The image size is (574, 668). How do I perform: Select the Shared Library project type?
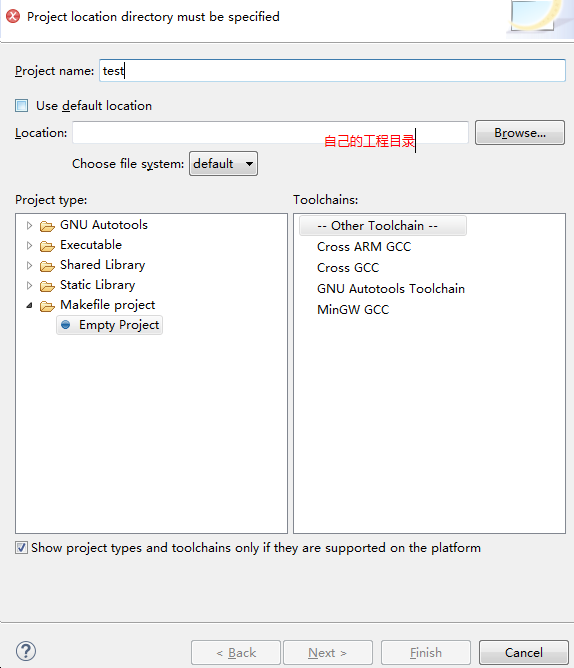pyautogui.click(x=103, y=265)
